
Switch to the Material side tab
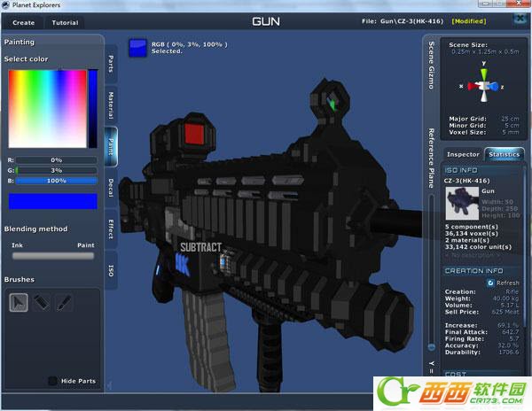111,105
